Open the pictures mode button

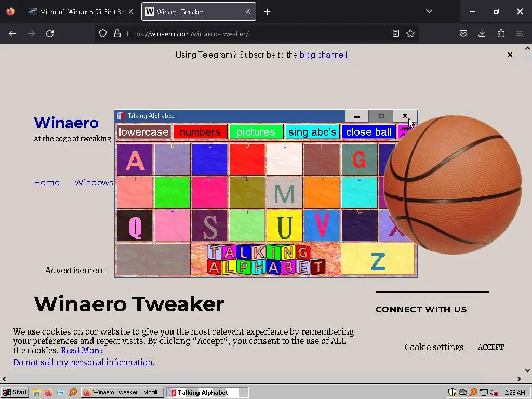(256, 132)
